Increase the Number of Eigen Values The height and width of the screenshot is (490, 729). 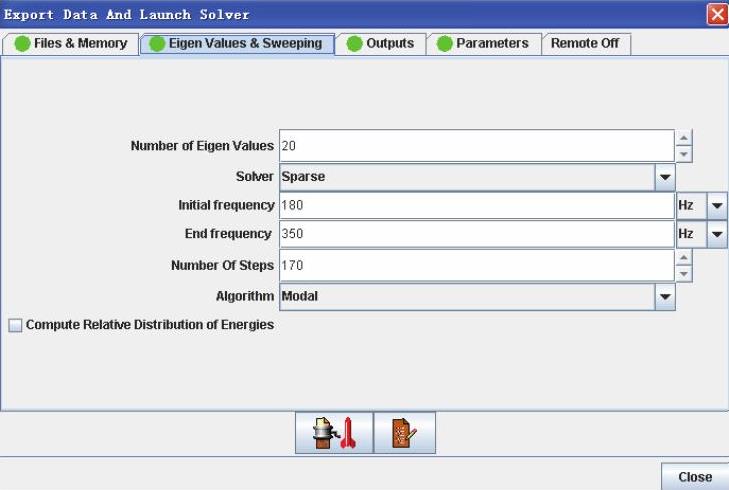click(684, 139)
